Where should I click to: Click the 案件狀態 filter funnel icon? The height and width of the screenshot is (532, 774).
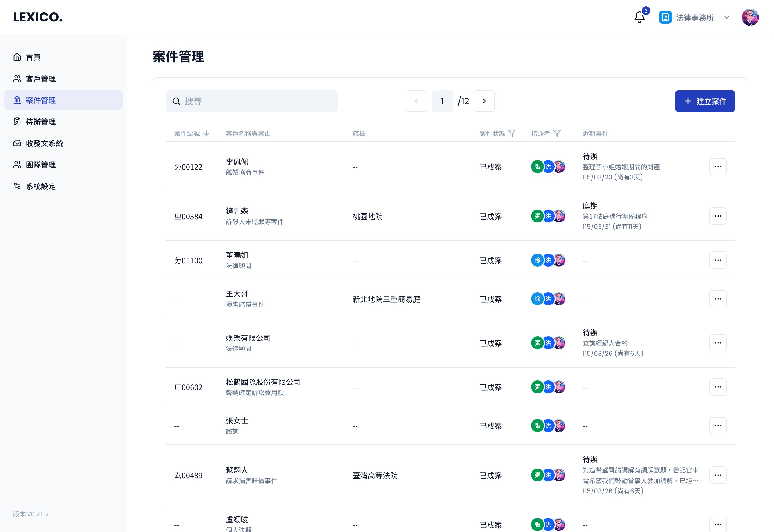click(512, 133)
